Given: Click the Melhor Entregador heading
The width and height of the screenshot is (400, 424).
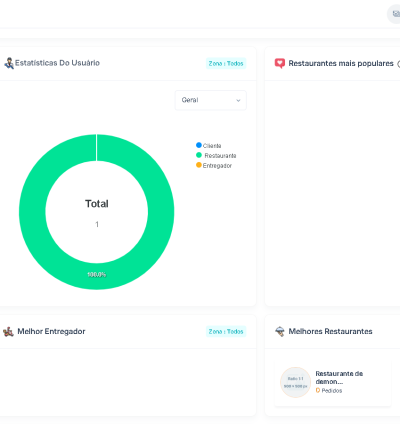Looking at the screenshot, I should pyautogui.click(x=51, y=331).
